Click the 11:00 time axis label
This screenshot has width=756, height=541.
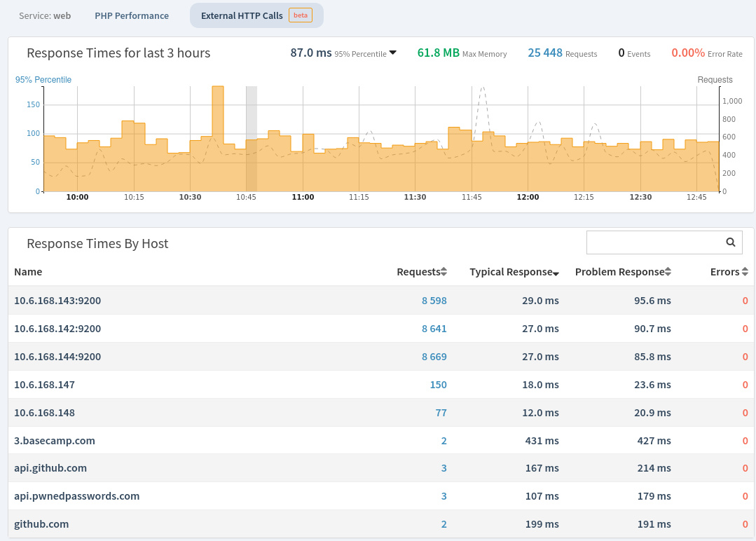tap(303, 197)
